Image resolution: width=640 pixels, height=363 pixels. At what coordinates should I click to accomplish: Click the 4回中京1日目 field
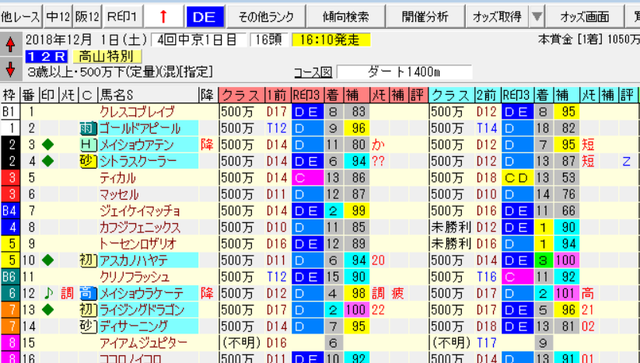coord(198,40)
